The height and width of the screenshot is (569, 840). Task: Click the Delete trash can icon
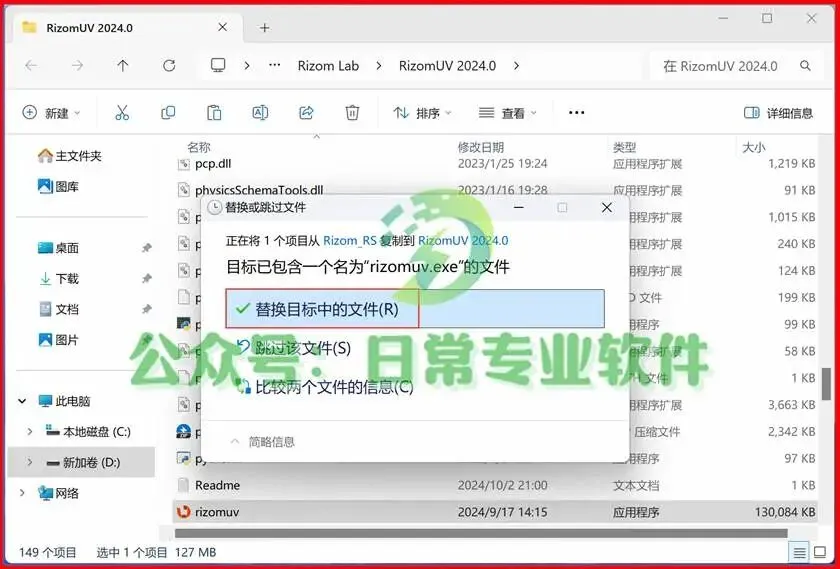coord(352,113)
